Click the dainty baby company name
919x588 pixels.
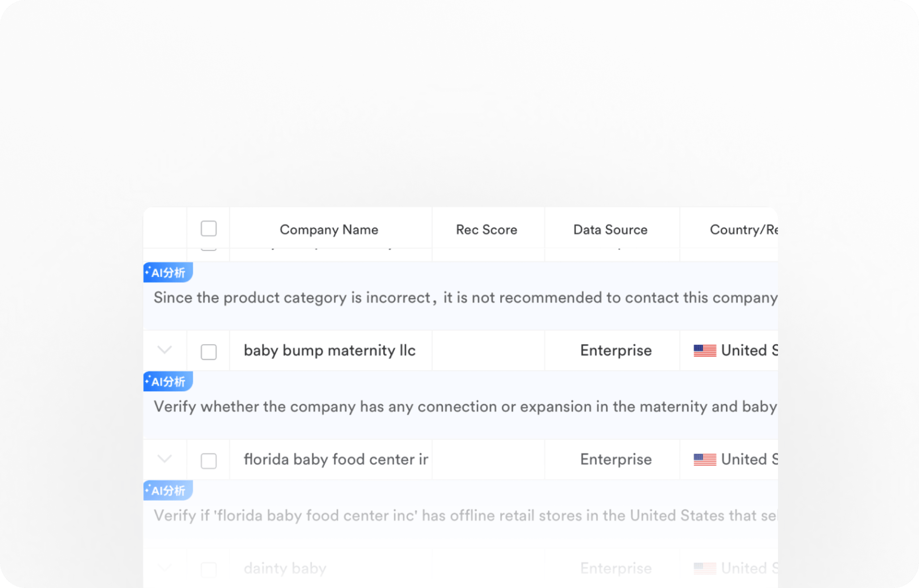coord(285,568)
